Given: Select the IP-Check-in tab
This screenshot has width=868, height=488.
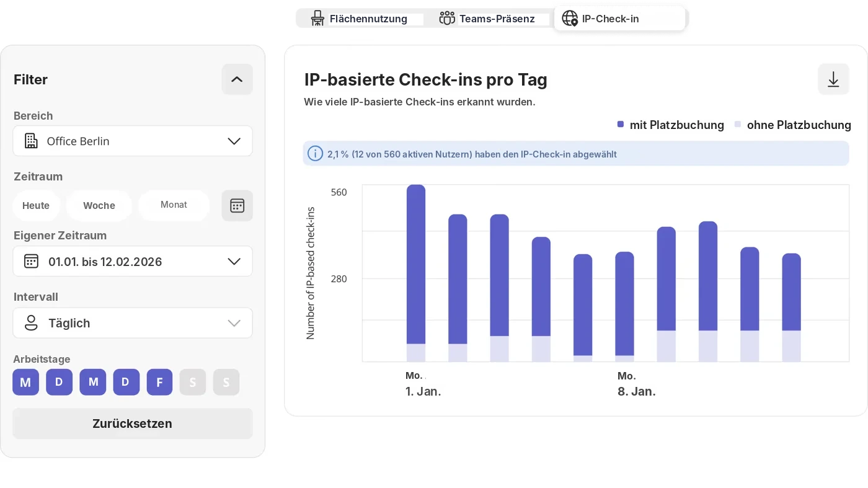Looking at the screenshot, I should coord(620,19).
